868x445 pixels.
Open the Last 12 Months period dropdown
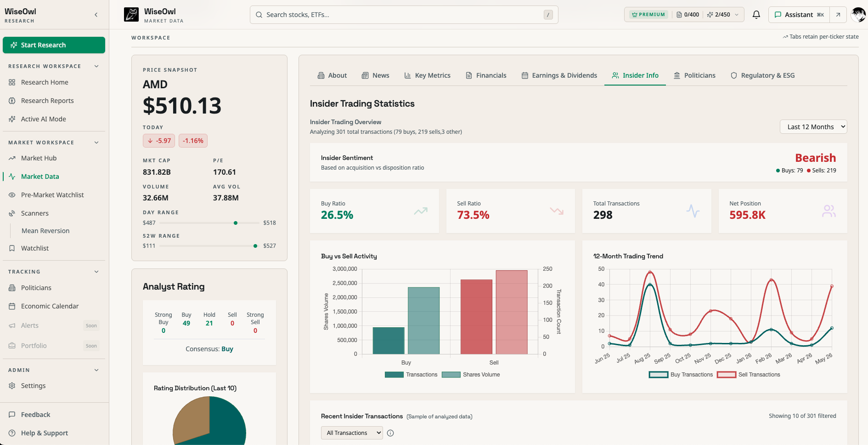(813, 127)
